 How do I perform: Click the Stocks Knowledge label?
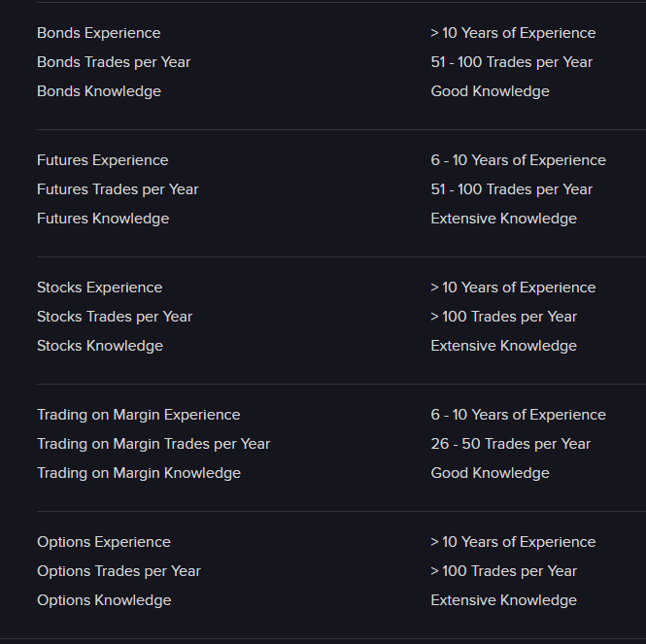tap(99, 346)
